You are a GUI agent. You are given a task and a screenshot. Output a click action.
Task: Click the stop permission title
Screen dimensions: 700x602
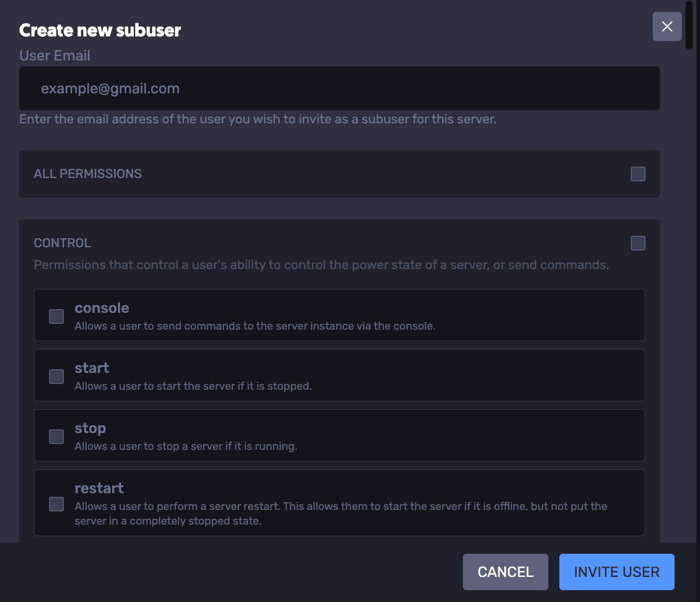point(90,429)
